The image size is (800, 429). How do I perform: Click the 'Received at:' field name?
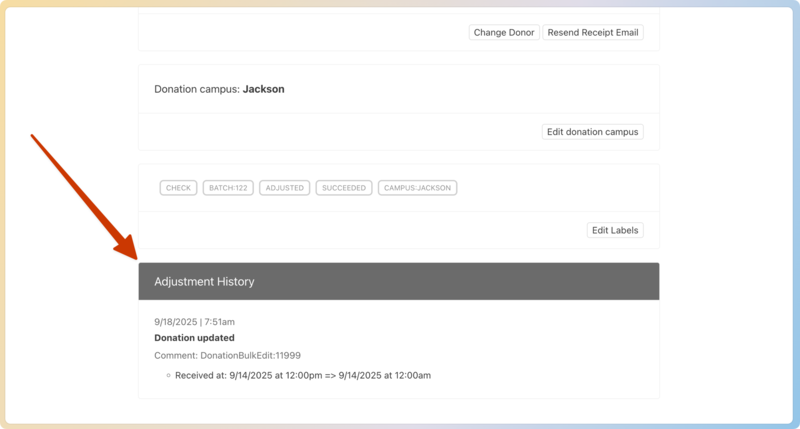pos(200,376)
